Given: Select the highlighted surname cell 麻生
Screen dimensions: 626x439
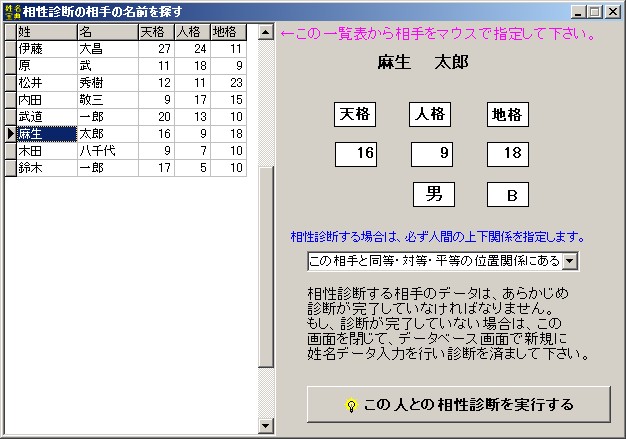Looking at the screenshot, I should point(47,134).
